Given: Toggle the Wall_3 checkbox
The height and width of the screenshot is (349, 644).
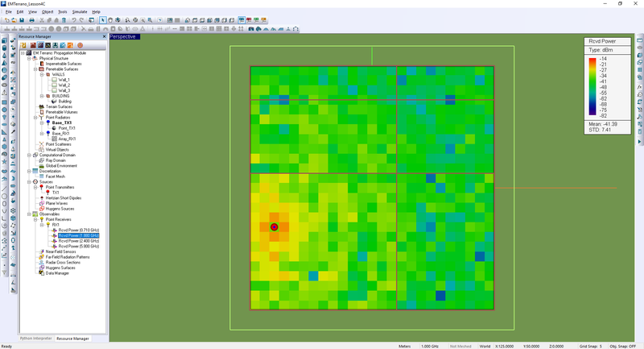Looking at the screenshot, I should click(x=55, y=90).
